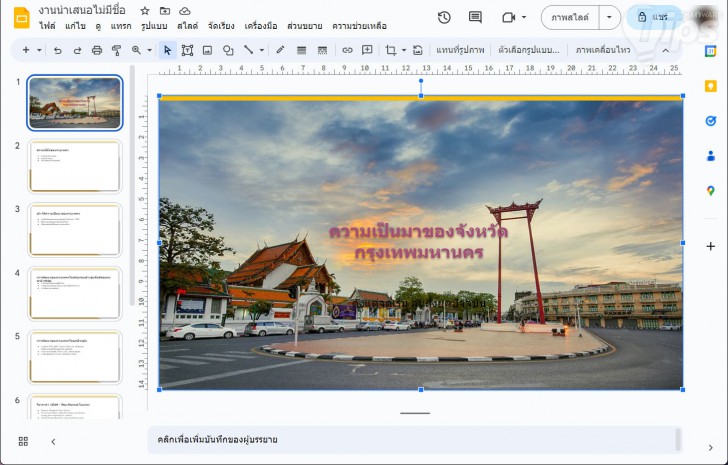
Task: Select slide 1 thumbnail
Action: tap(75, 103)
